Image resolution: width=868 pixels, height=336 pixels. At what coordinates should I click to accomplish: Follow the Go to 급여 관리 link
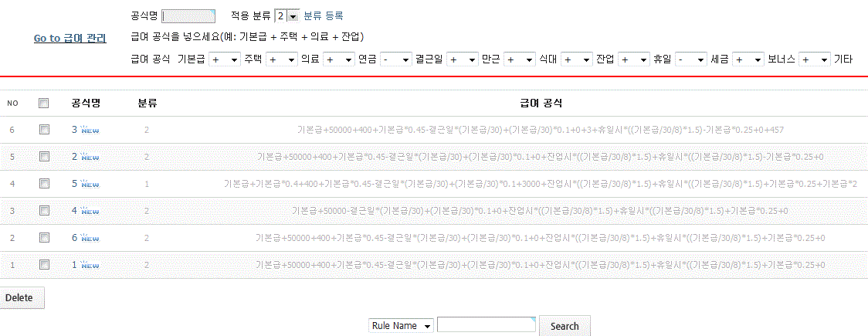point(70,38)
